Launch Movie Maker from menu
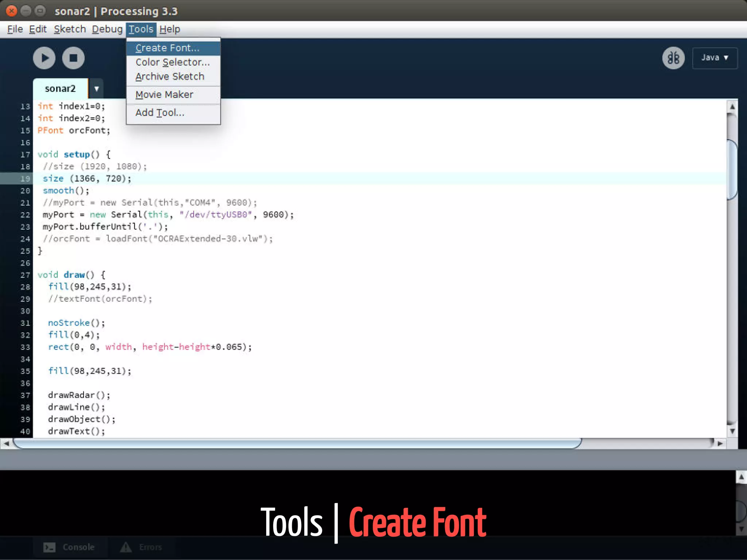 (164, 95)
